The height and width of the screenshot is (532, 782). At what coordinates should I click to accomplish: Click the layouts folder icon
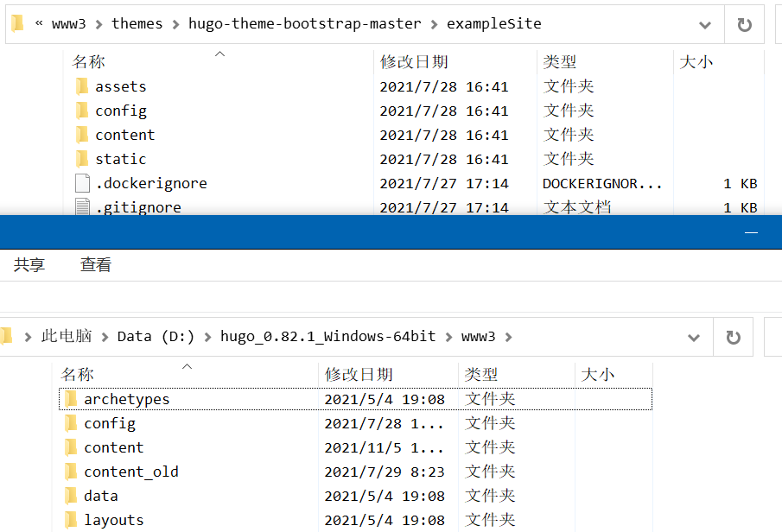click(71, 520)
